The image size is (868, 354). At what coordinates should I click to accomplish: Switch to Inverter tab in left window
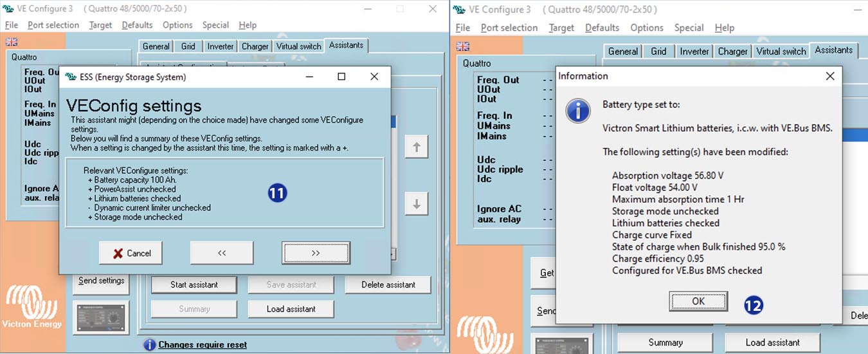click(221, 46)
